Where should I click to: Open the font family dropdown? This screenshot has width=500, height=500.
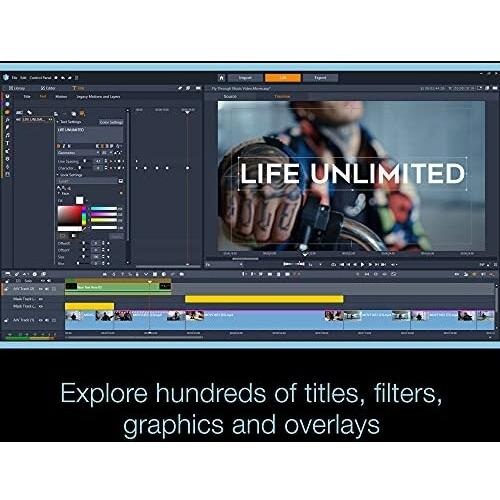(79, 153)
